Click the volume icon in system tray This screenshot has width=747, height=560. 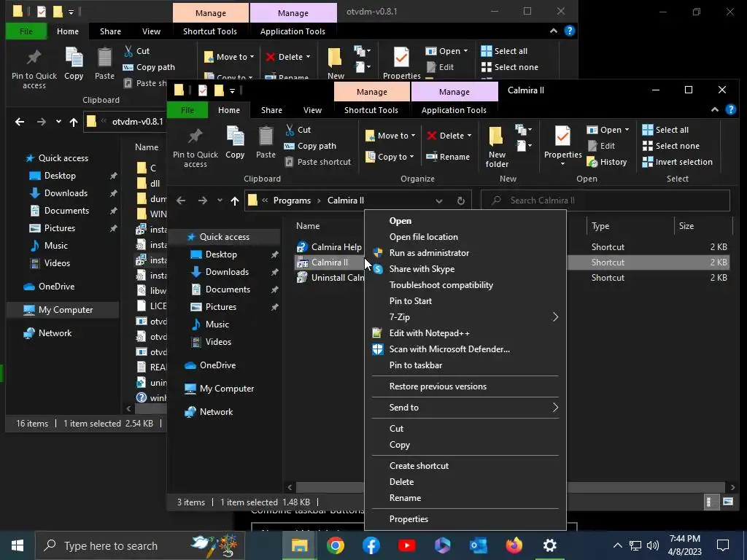coord(653,545)
